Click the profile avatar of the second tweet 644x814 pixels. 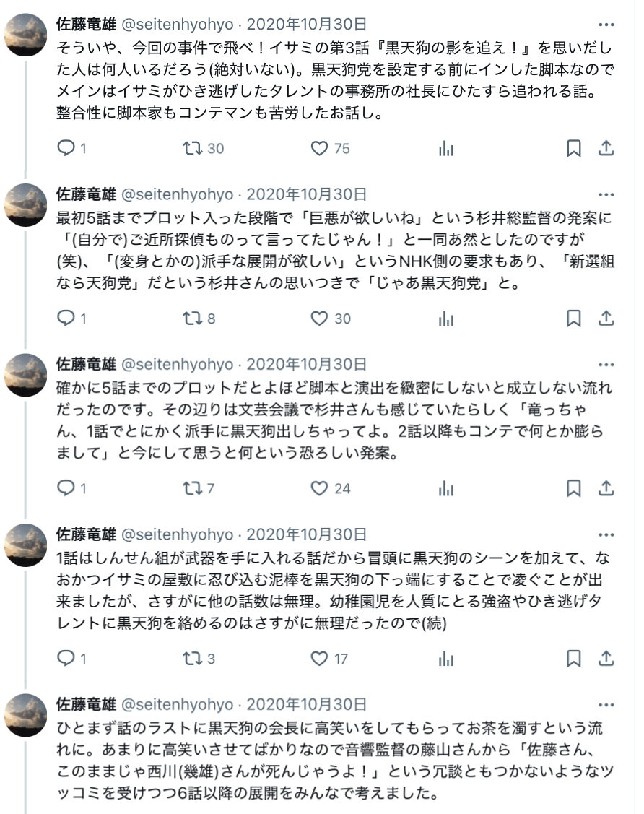click(x=26, y=204)
